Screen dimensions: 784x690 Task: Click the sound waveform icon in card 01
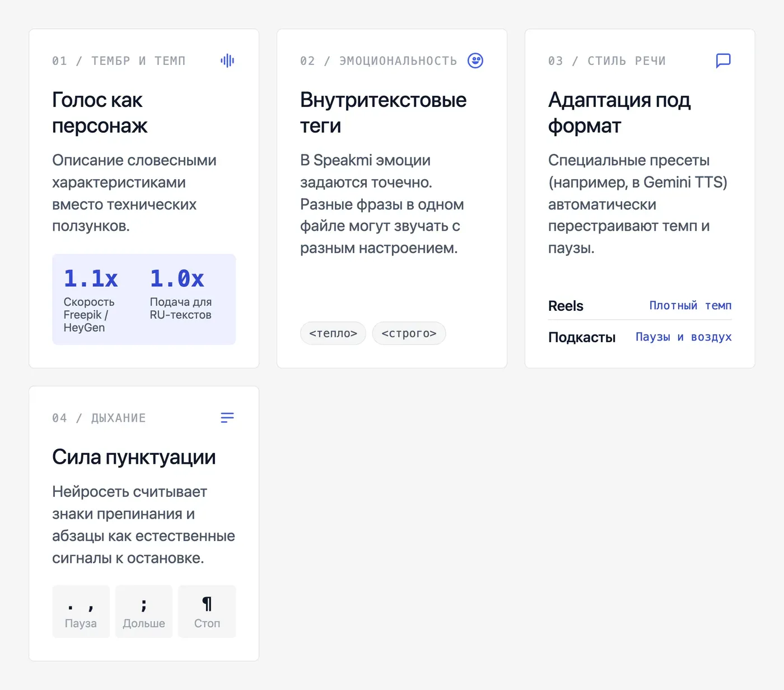pyautogui.click(x=227, y=60)
